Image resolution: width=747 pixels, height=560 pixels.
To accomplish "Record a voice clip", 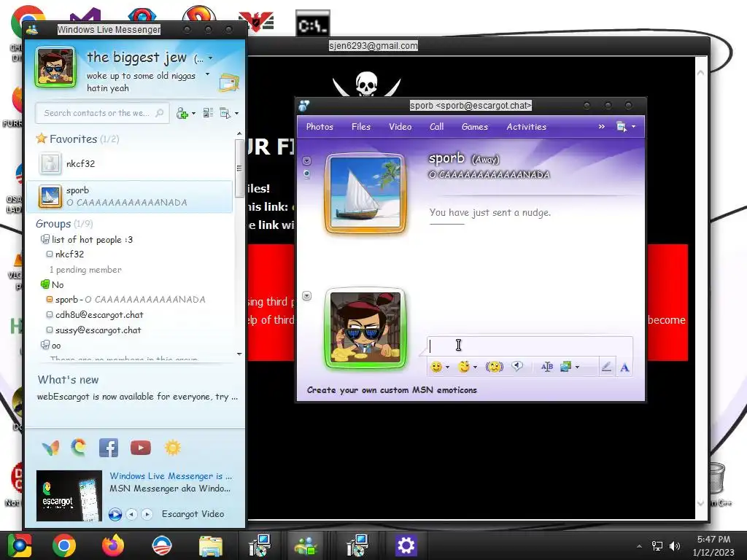I will (x=517, y=366).
